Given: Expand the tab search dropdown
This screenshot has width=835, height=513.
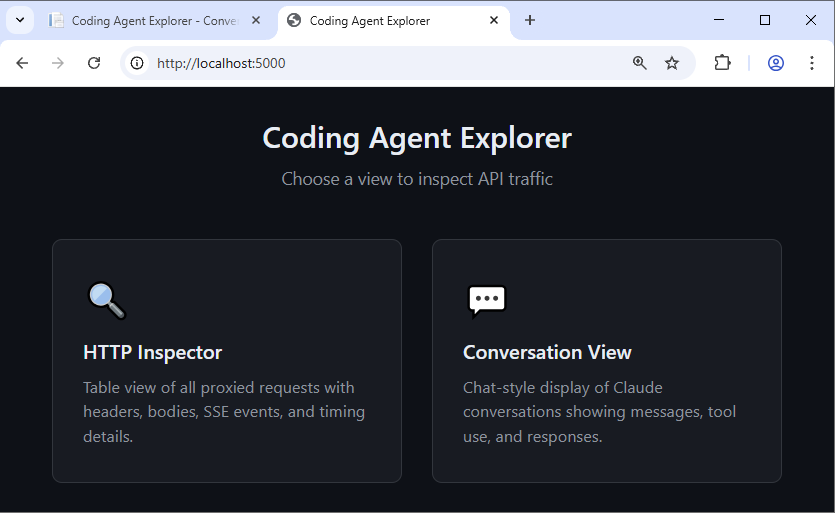Looking at the screenshot, I should (x=19, y=20).
